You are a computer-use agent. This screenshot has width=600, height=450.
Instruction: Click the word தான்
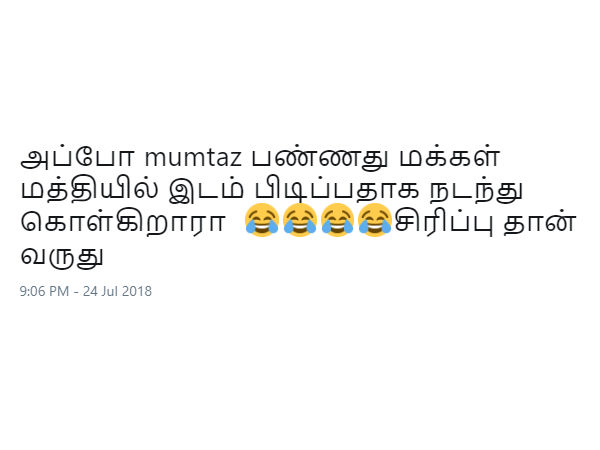(x=540, y=222)
